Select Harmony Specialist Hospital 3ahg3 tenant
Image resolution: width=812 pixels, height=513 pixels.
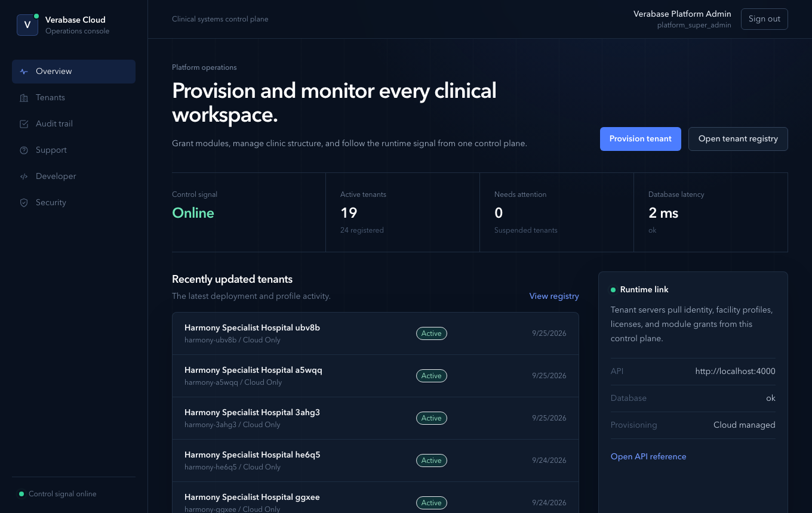376,418
